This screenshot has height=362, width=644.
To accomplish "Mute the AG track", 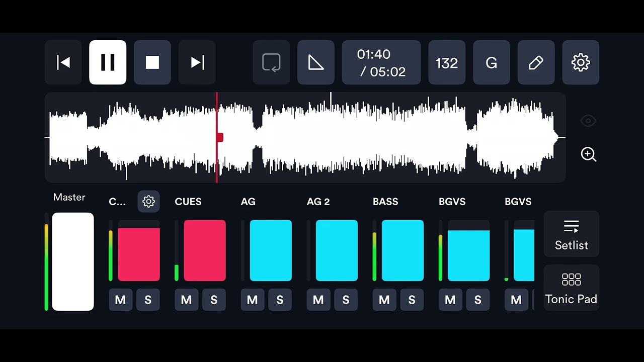I will coord(252,300).
